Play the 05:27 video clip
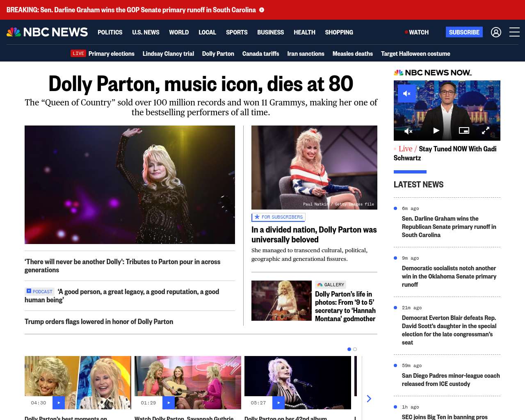Image resolution: width=525 pixels, height=420 pixels. point(278,403)
